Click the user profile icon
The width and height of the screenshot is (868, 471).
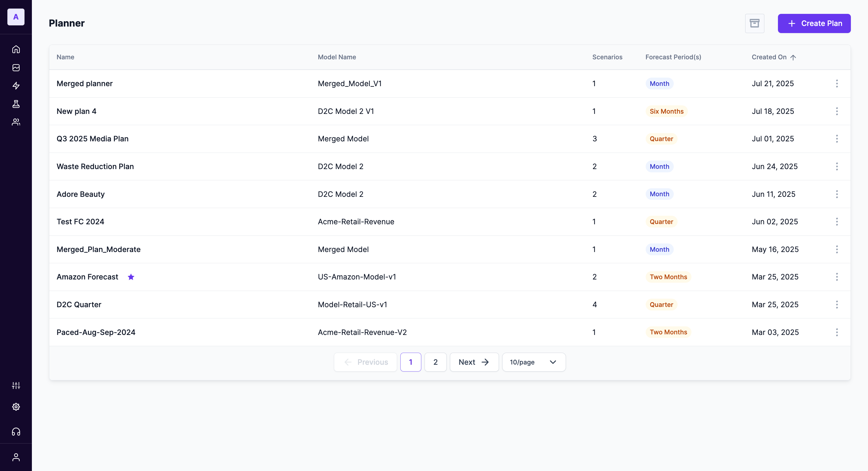16,457
